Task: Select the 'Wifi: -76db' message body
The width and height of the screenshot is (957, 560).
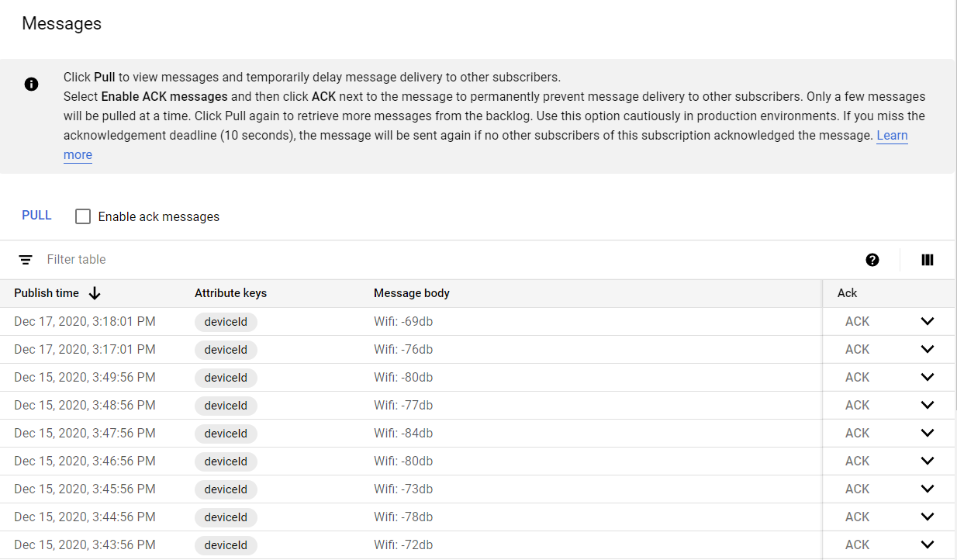Action: [x=403, y=350]
